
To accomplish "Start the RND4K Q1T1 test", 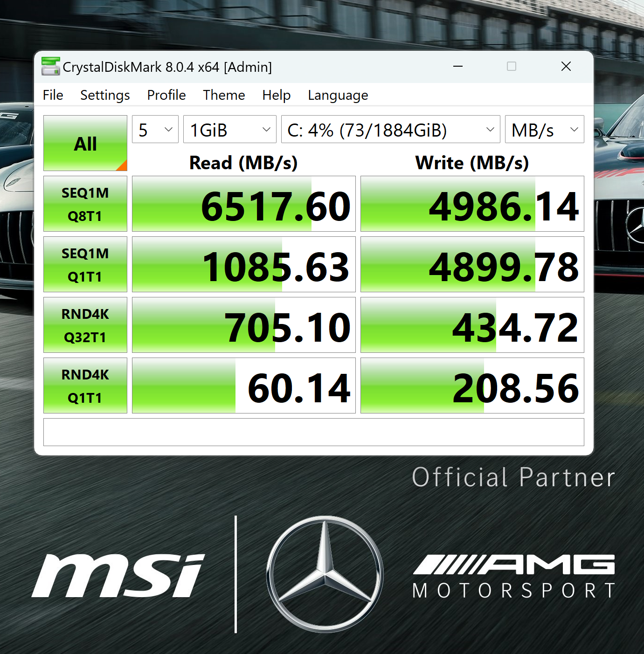I will (x=85, y=386).
